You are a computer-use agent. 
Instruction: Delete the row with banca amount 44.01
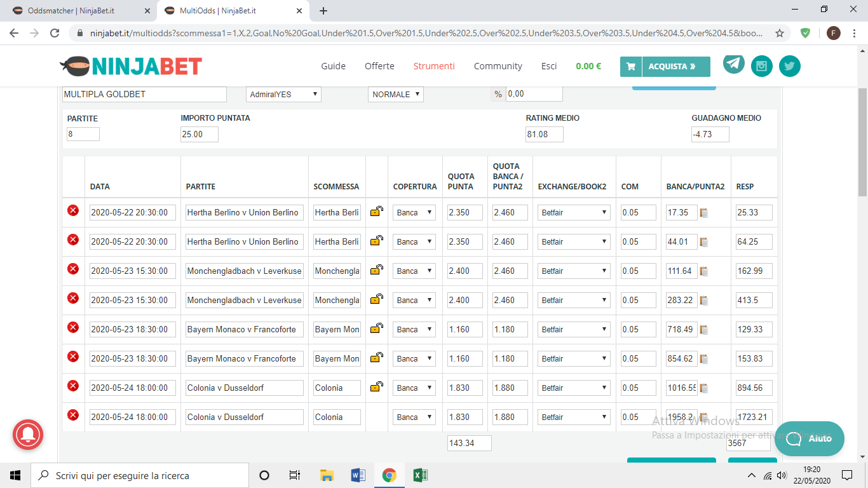coord(73,240)
